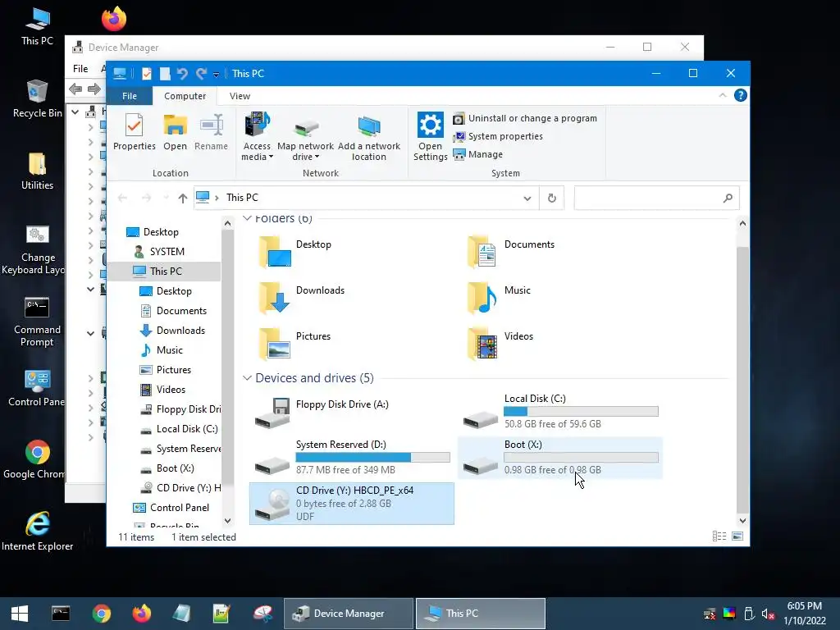Click Add a network location
The width and height of the screenshot is (840, 630).
point(368,137)
